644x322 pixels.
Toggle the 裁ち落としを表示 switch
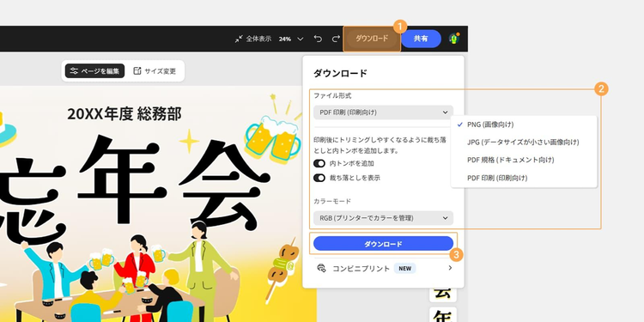click(319, 178)
